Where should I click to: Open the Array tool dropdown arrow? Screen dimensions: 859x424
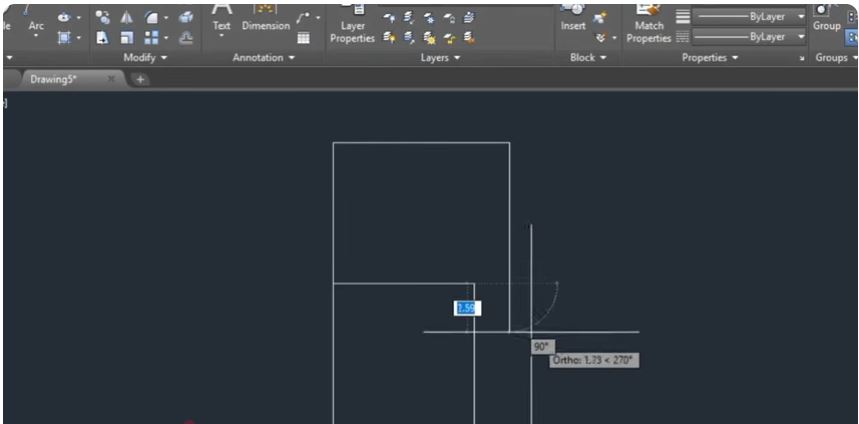pos(165,38)
